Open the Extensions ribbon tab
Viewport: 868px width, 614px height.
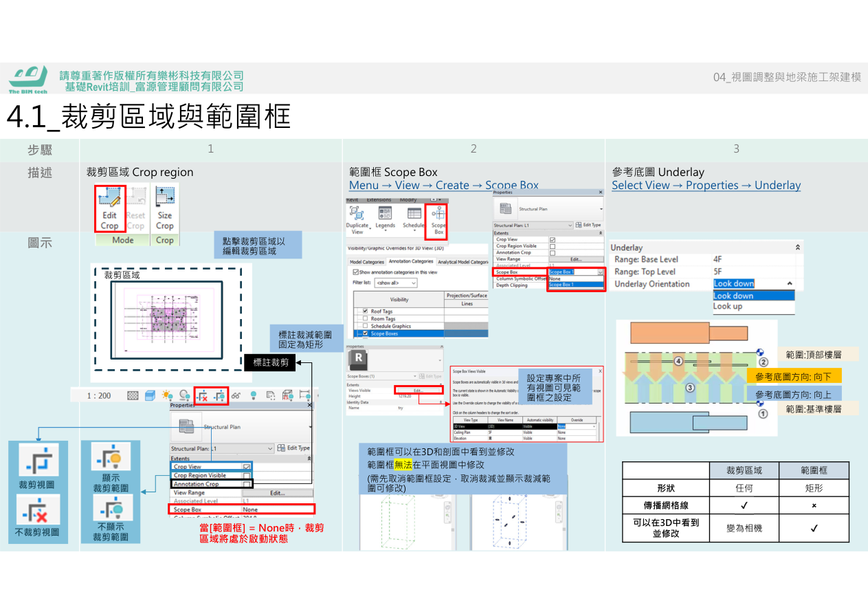coord(379,200)
